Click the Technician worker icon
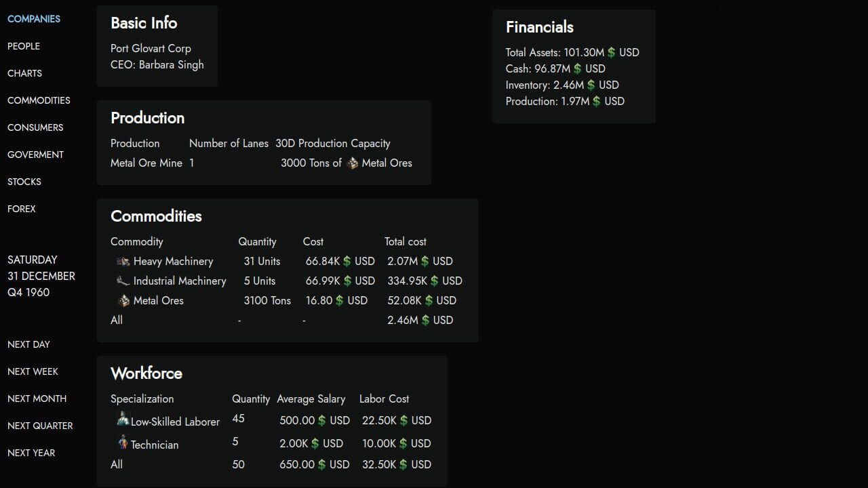Image resolution: width=868 pixels, height=488 pixels. tap(123, 443)
